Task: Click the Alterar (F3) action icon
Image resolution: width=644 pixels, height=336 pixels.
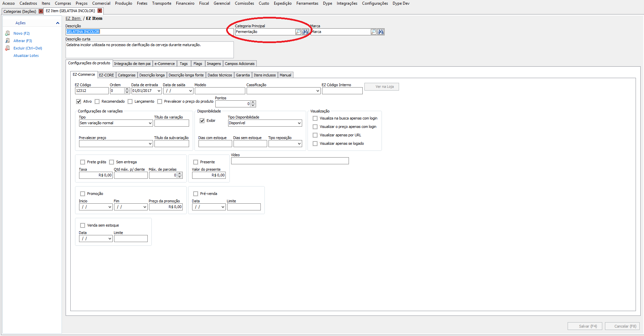Action: pyautogui.click(x=7, y=41)
